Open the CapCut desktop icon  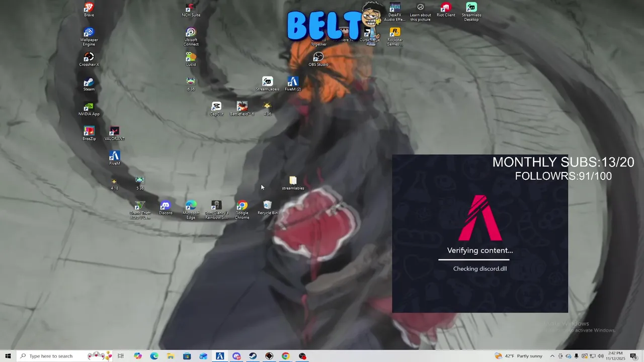216,109
